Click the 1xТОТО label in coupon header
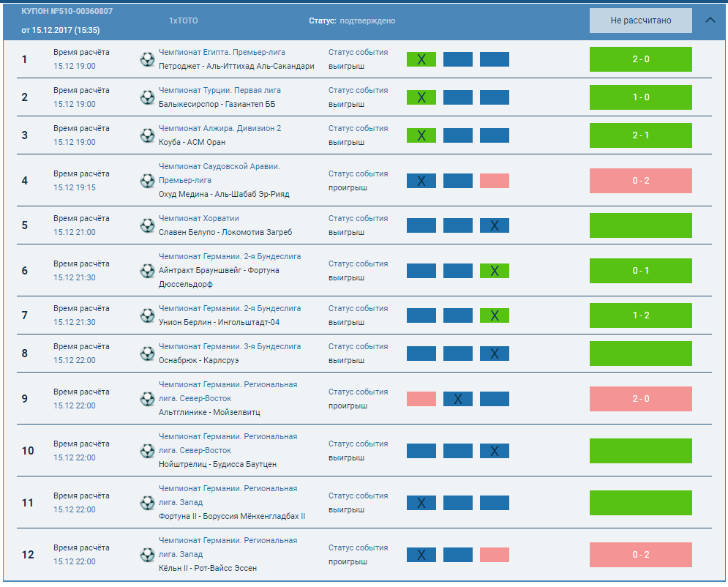The image size is (728, 587). 183,20
